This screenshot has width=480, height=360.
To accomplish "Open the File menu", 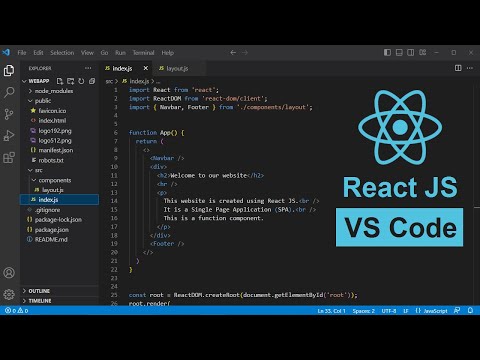I will click(x=22, y=53).
